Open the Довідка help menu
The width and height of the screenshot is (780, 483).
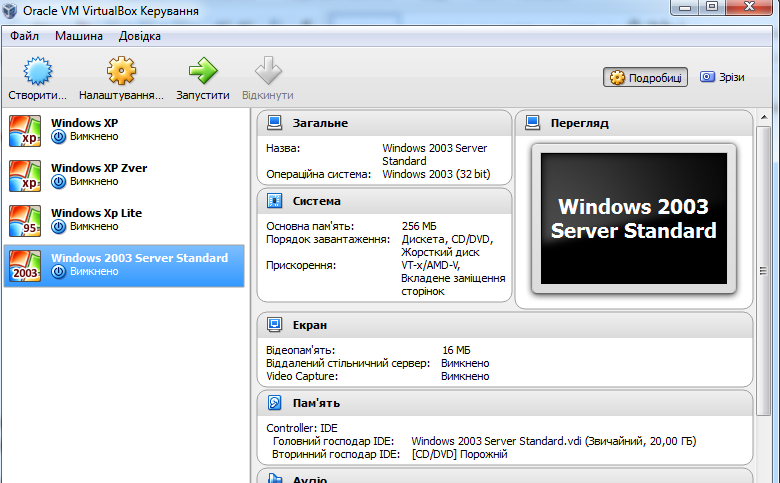[x=139, y=36]
